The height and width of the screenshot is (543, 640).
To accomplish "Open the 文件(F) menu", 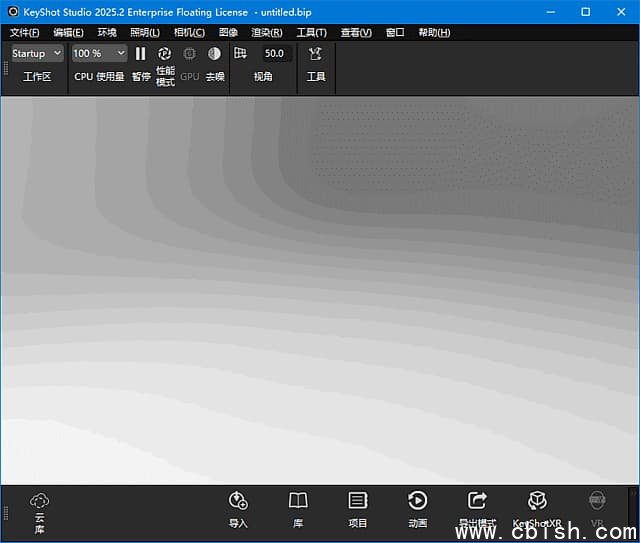I will tap(24, 33).
